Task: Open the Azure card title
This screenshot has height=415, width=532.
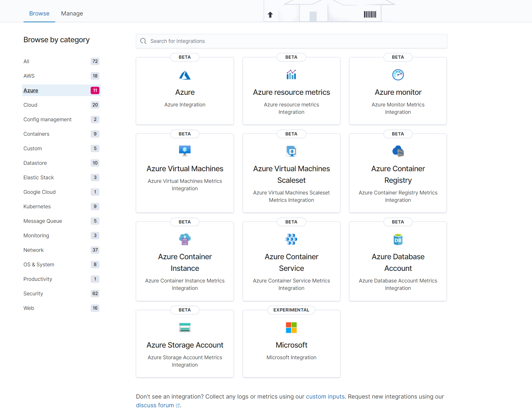Action: pyautogui.click(x=185, y=92)
